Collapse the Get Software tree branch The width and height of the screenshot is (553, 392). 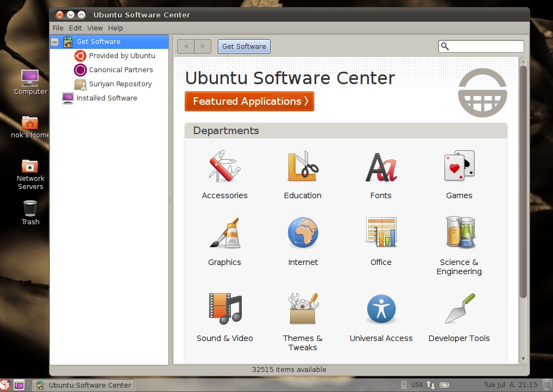tap(55, 41)
